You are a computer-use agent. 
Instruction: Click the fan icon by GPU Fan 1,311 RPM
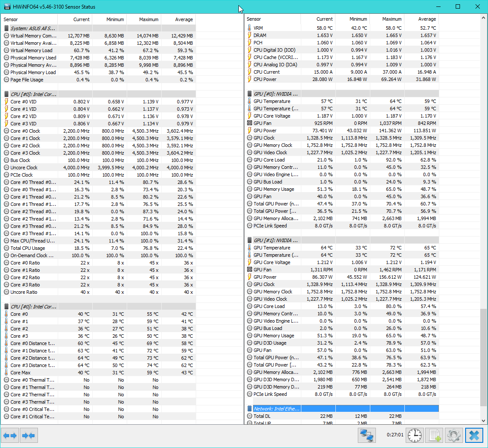pos(249,270)
